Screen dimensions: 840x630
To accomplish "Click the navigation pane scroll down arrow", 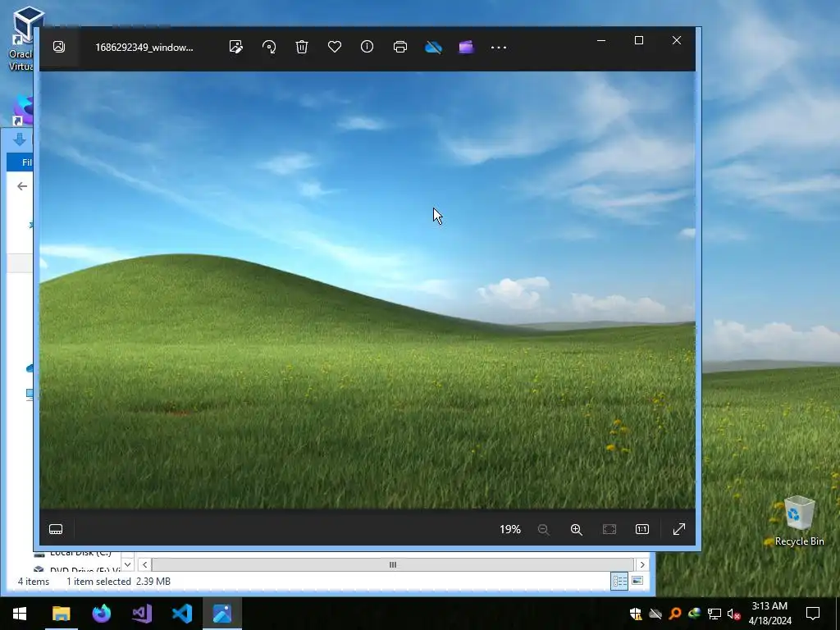I will pyautogui.click(x=127, y=564).
